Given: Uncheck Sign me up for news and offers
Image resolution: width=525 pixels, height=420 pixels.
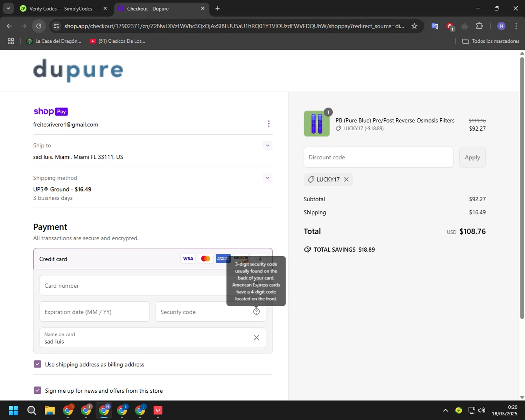Looking at the screenshot, I should (37, 390).
